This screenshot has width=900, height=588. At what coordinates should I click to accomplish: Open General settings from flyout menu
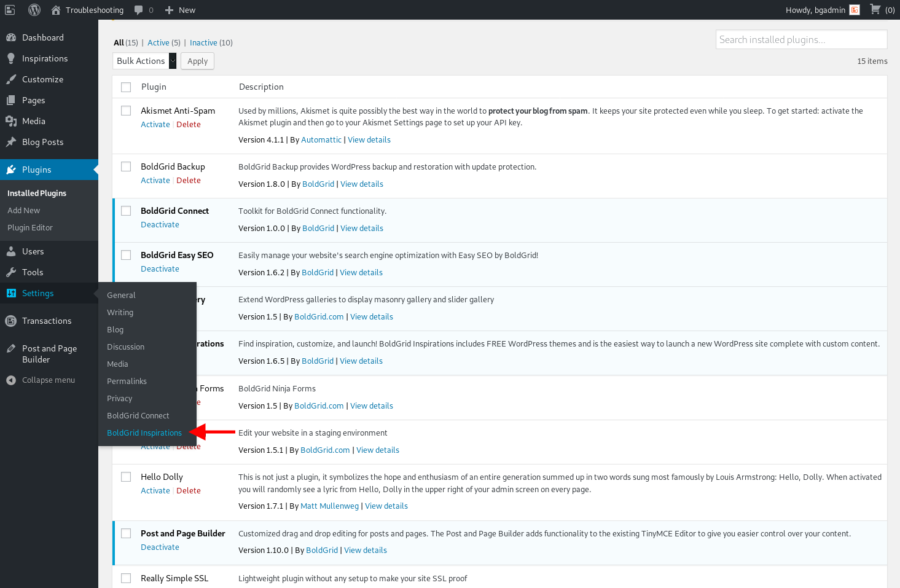coord(121,295)
